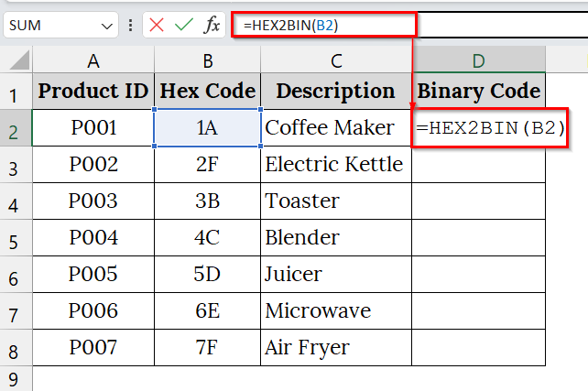Select hex code cell 3B
588x391 pixels.
(207, 201)
